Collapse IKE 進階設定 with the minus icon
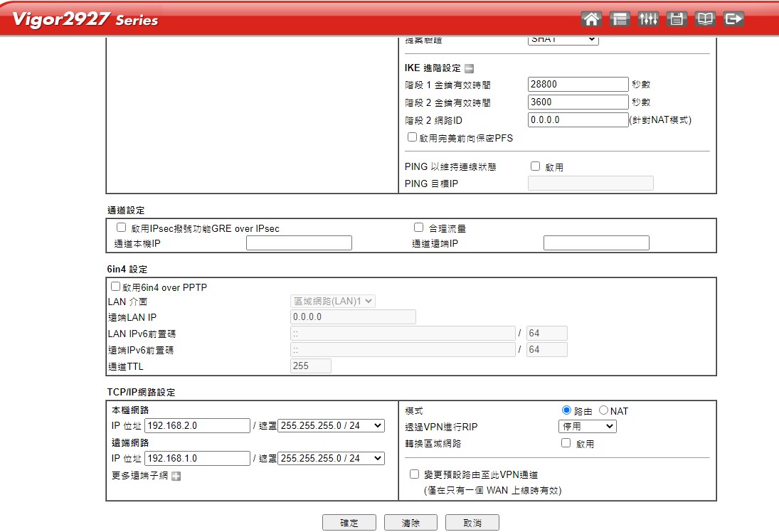779x532 pixels. (469, 68)
